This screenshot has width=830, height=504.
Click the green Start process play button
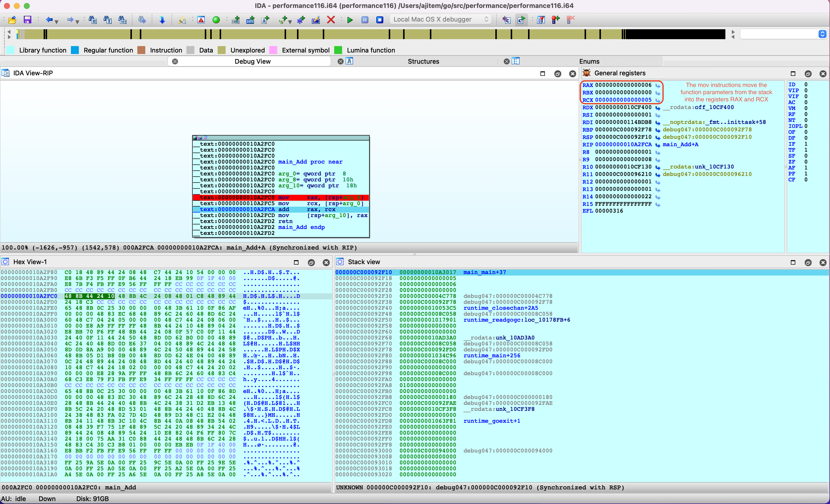(350, 20)
